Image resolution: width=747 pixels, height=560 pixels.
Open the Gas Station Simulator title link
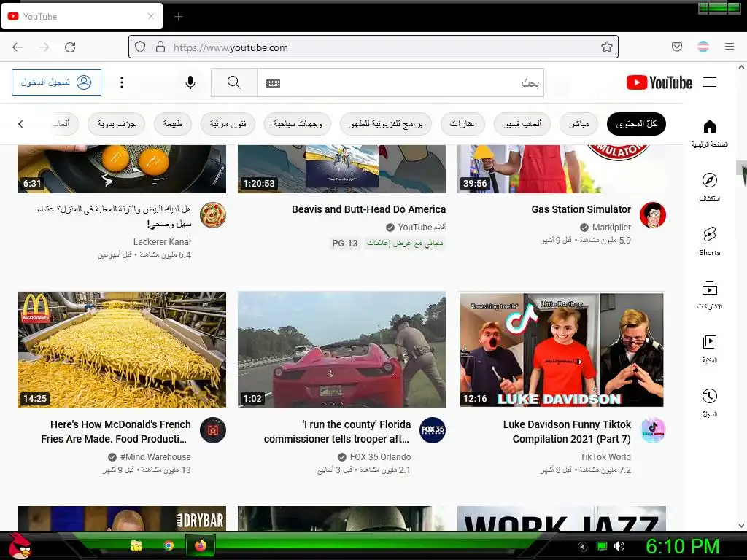581,209
